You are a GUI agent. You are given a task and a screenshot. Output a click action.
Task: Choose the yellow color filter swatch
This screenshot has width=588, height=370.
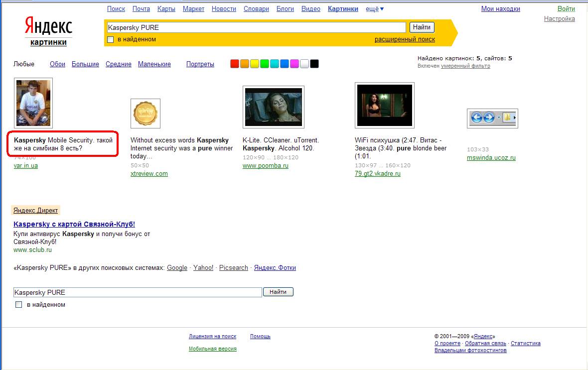(x=254, y=64)
